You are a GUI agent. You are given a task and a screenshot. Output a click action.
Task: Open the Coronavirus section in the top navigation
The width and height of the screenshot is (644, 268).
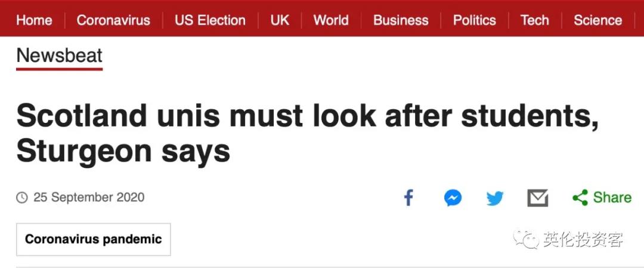[113, 20]
